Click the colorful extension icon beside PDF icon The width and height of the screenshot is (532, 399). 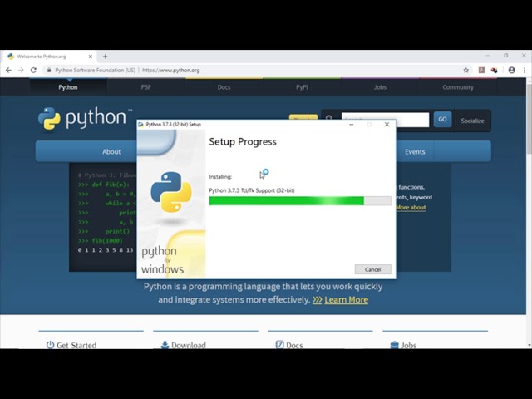point(494,70)
